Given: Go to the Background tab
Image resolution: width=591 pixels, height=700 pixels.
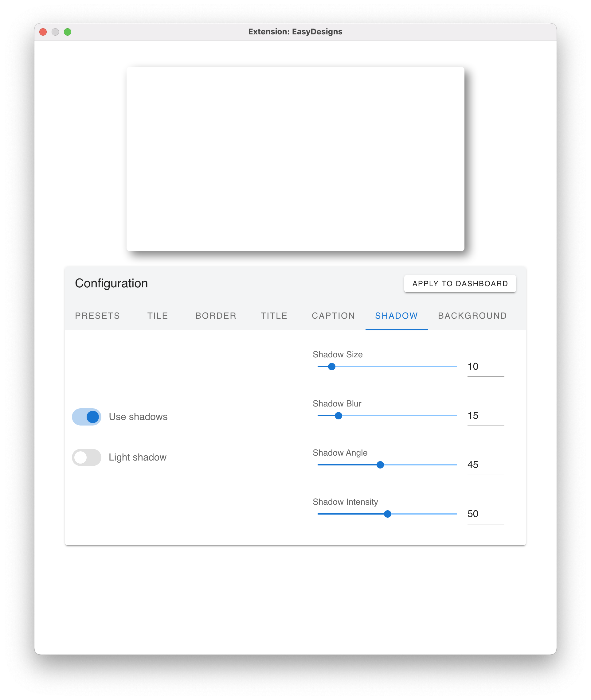Looking at the screenshot, I should tap(472, 316).
